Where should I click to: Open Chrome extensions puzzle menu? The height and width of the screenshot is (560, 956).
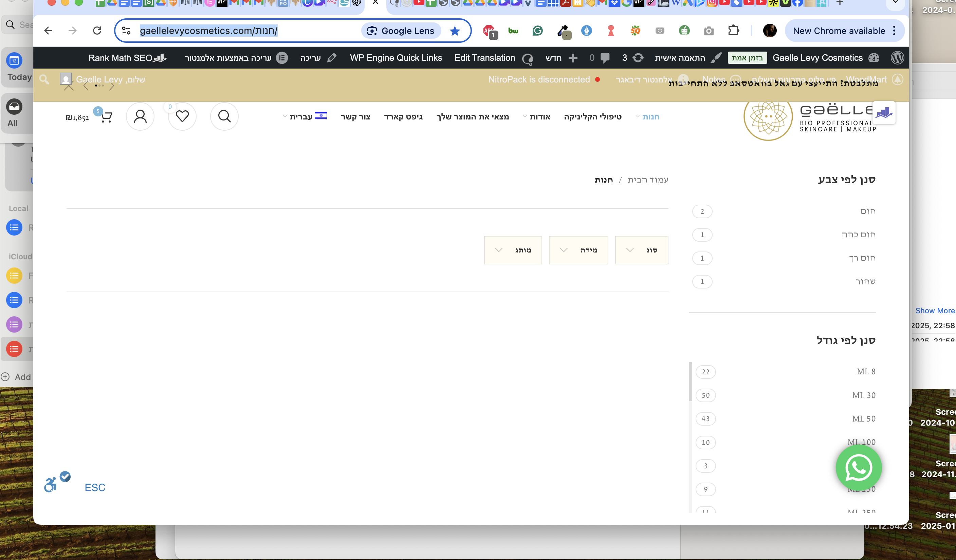pyautogui.click(x=734, y=30)
